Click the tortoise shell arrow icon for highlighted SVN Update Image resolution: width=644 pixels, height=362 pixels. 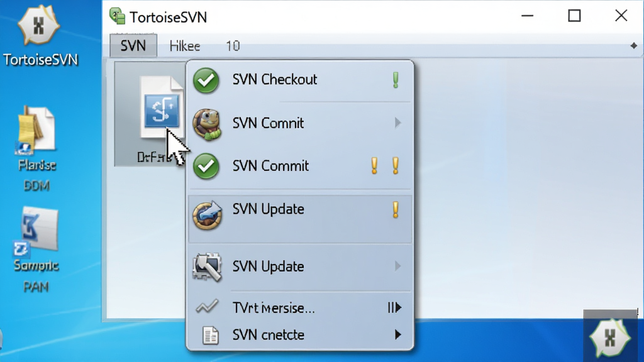[x=208, y=215]
